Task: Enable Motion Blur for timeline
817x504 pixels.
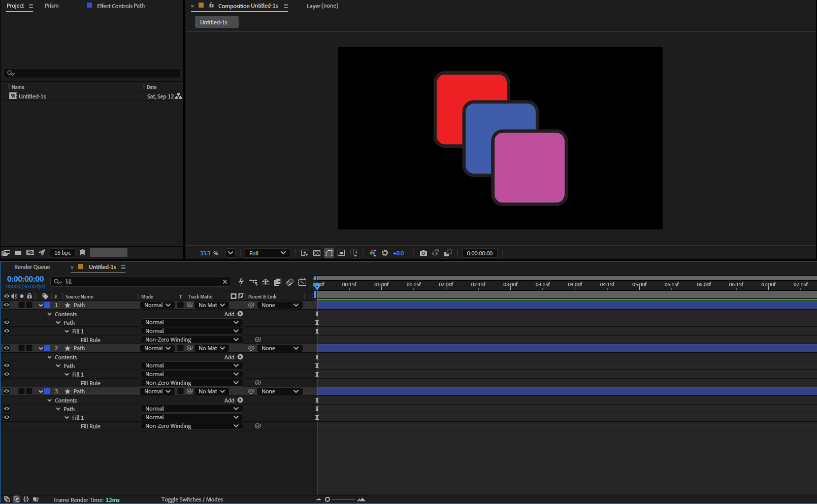Action: pos(290,282)
